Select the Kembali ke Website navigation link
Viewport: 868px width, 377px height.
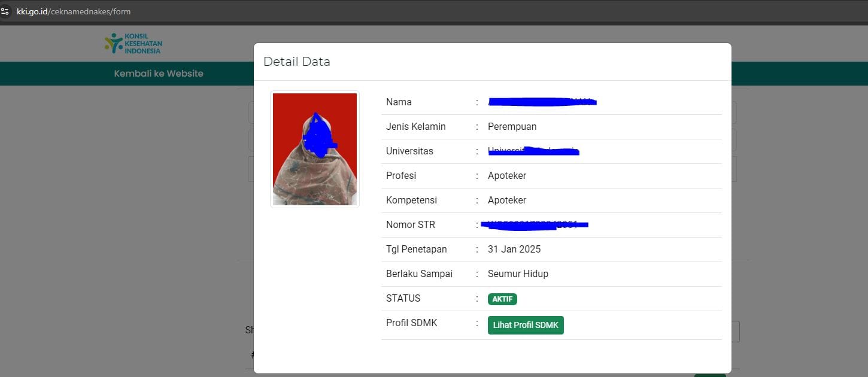point(157,73)
